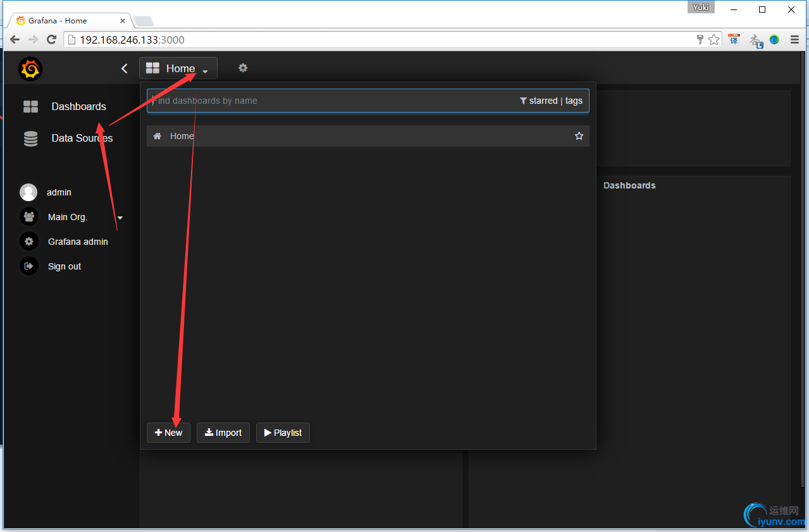The image size is (809, 532).
Task: Open the Home dashboard picker dropdown
Action: coord(178,68)
